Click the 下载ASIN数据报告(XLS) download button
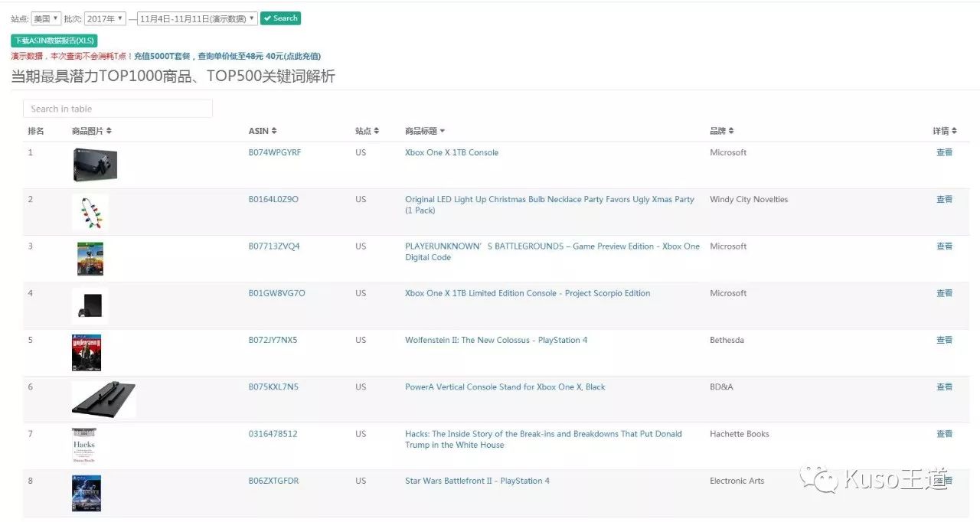This screenshot has width=980, height=522. [x=54, y=41]
